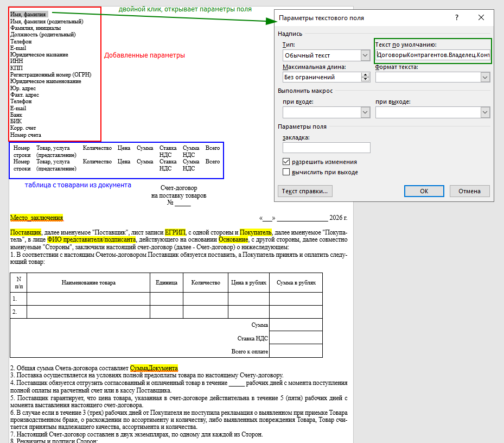Increase the maximum length spinner value
The height and width of the screenshot is (443, 504).
(366, 75)
